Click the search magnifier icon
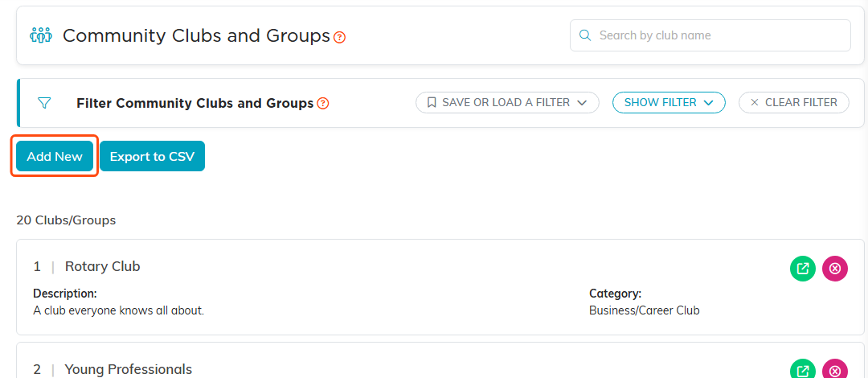868x378 pixels. pos(584,35)
